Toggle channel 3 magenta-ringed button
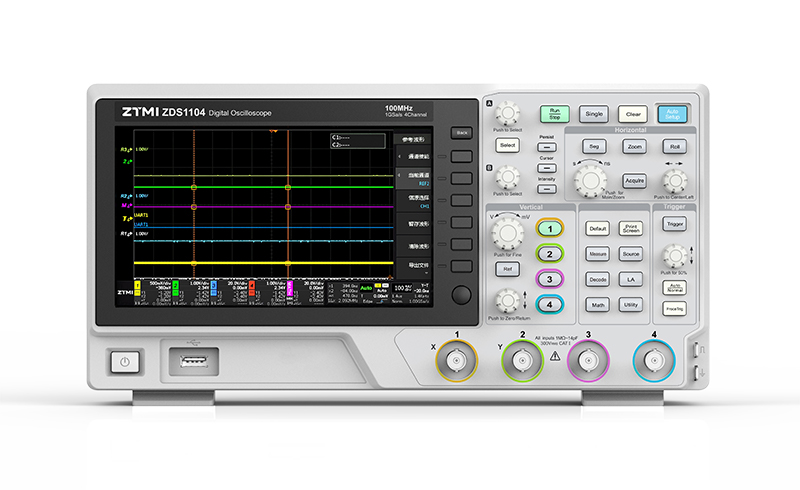800x490 pixels. 549,279
